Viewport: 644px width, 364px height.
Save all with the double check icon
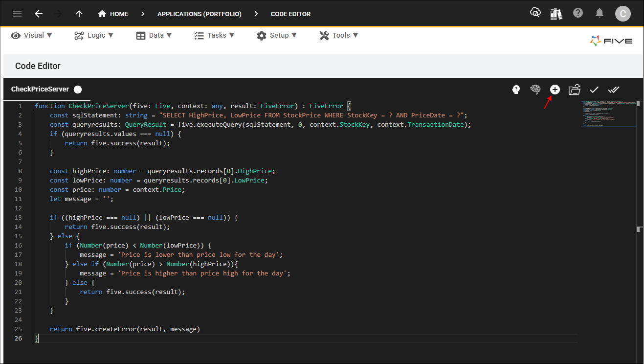tap(614, 90)
